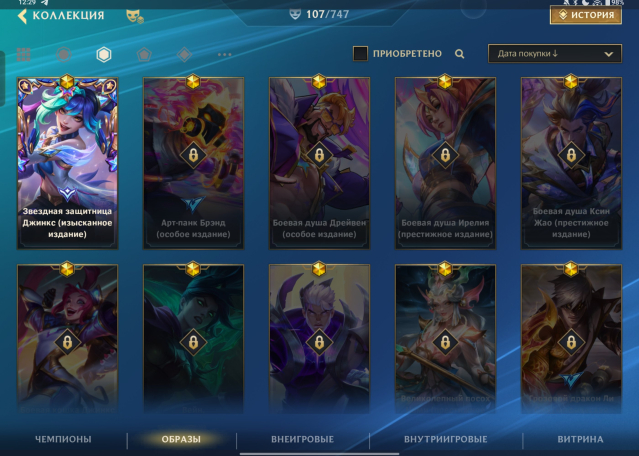Open more filters with the three dots
Image resolution: width=639 pixels, height=456 pixels.
225,54
